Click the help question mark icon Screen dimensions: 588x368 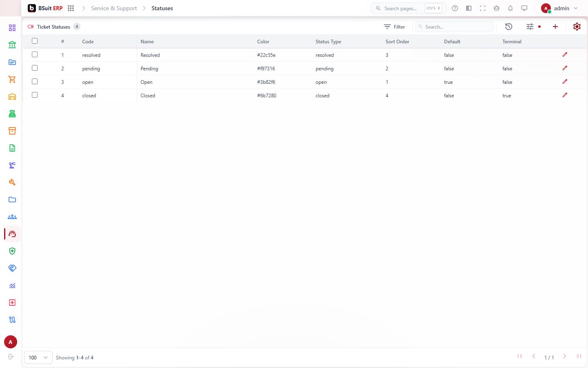(455, 8)
